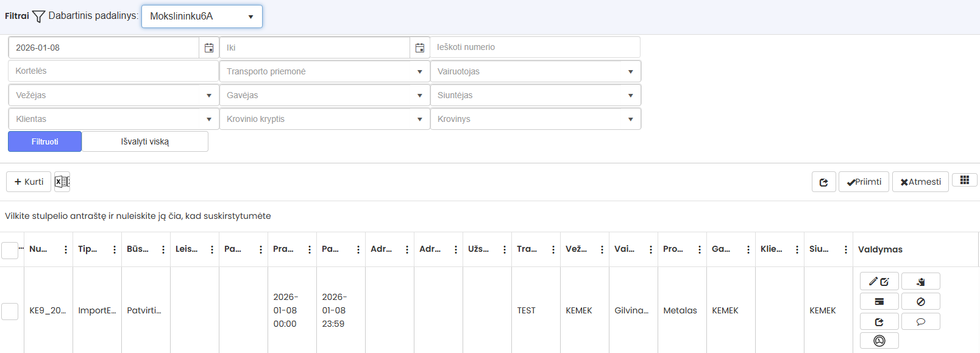Open the Vairuotojas dropdown
The width and height of the screenshot is (980, 353).
pos(535,71)
